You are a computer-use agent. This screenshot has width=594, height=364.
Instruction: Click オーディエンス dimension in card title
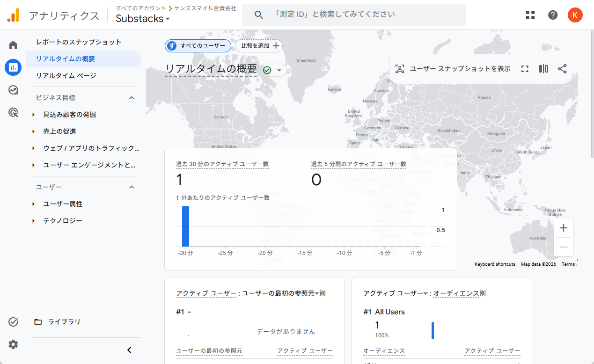pos(456,293)
